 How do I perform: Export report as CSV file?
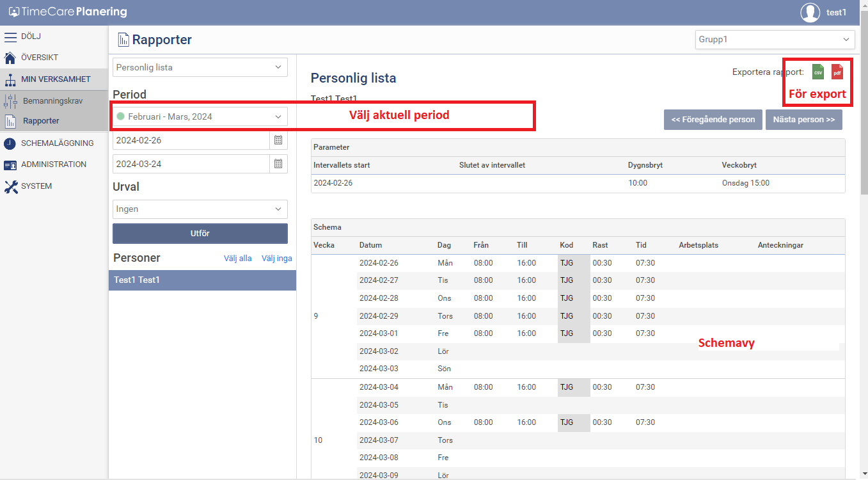point(818,72)
